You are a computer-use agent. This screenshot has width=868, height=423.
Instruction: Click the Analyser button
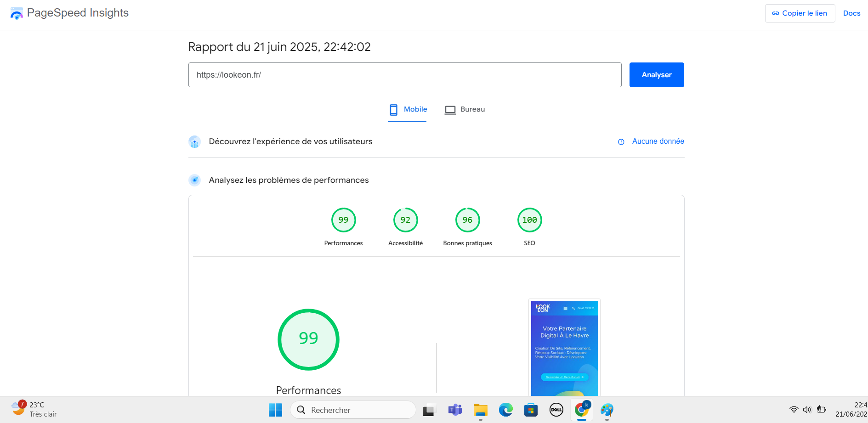point(656,74)
